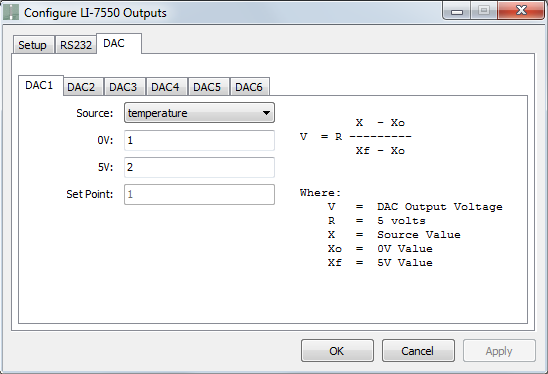The height and width of the screenshot is (374, 548).
Task: Click the Cancel button
Action: coord(418,351)
